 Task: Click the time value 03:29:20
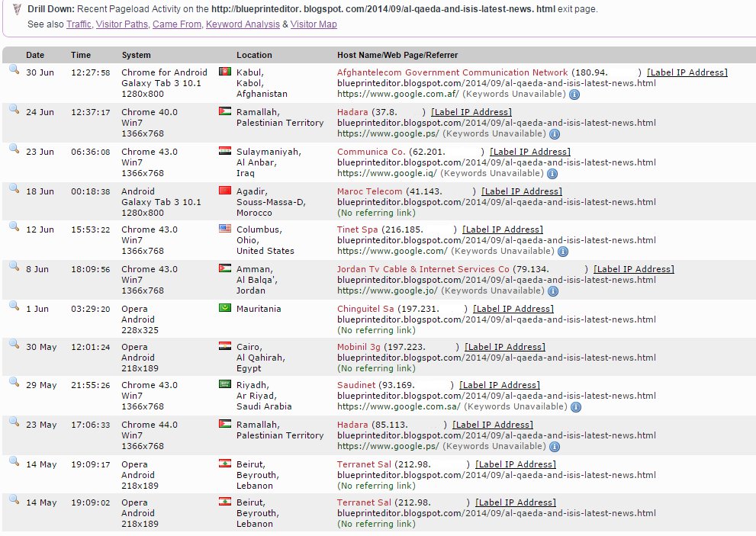click(x=91, y=309)
